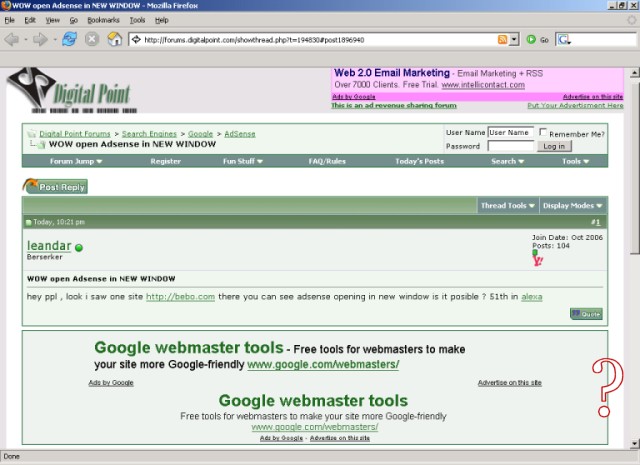The width and height of the screenshot is (640, 465).
Task: Reload the page with the refresh icon
Action: click(x=69, y=39)
